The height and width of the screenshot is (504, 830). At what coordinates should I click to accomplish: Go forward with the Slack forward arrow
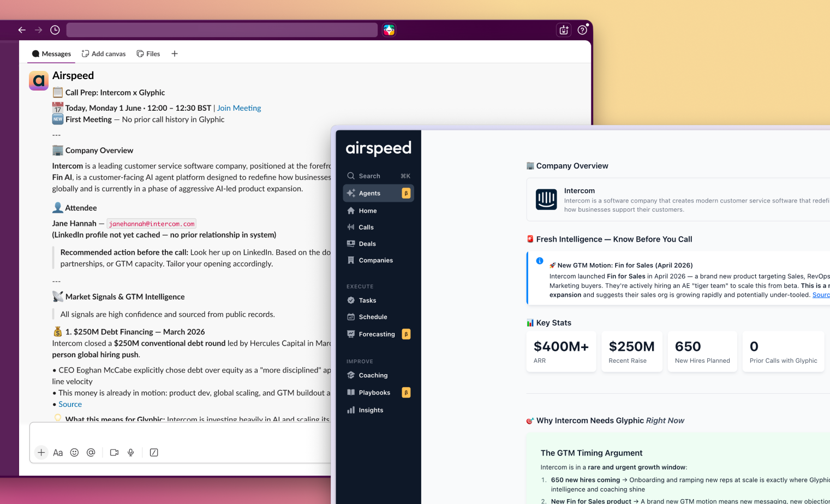point(38,30)
